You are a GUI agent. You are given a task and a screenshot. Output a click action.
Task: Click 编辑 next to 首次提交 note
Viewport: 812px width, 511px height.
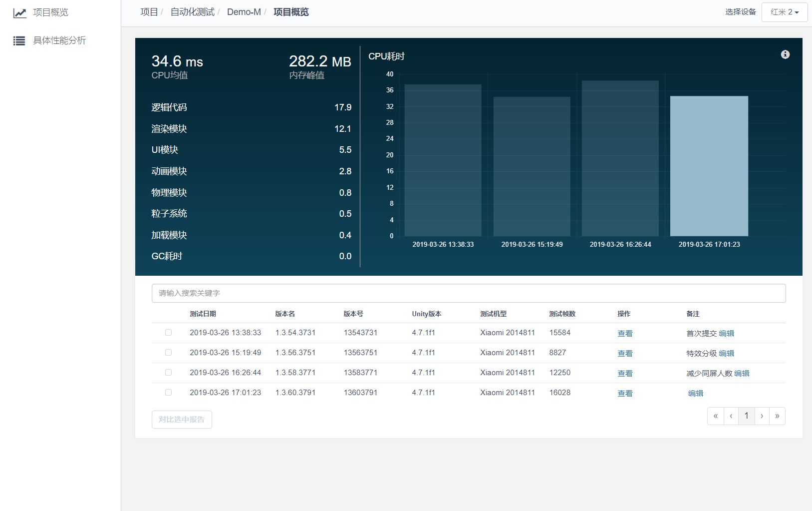726,333
